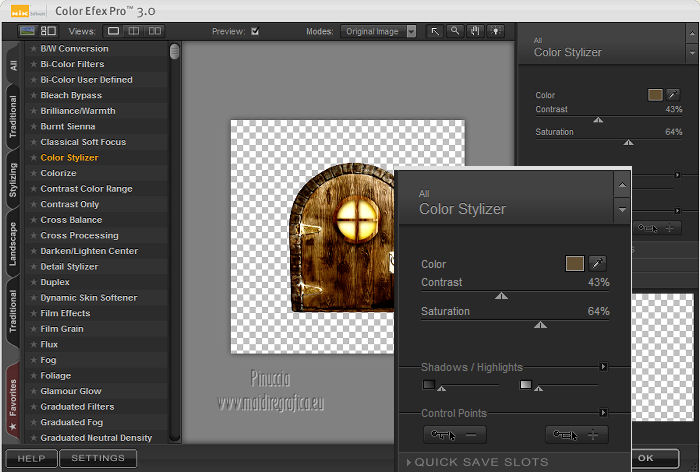Select the arrow pointer tool
Viewport: 700px width, 472px height.
click(435, 31)
